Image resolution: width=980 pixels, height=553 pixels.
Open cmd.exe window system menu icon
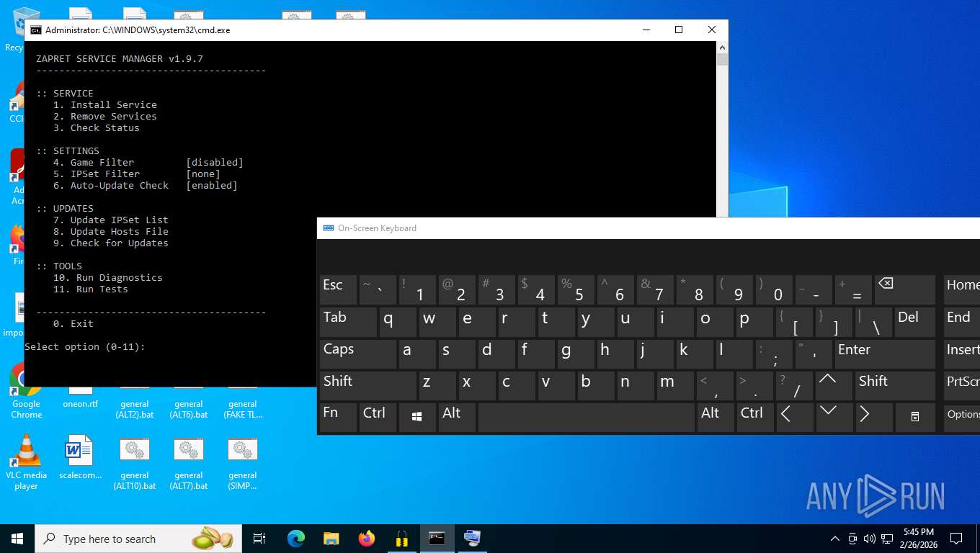click(35, 30)
